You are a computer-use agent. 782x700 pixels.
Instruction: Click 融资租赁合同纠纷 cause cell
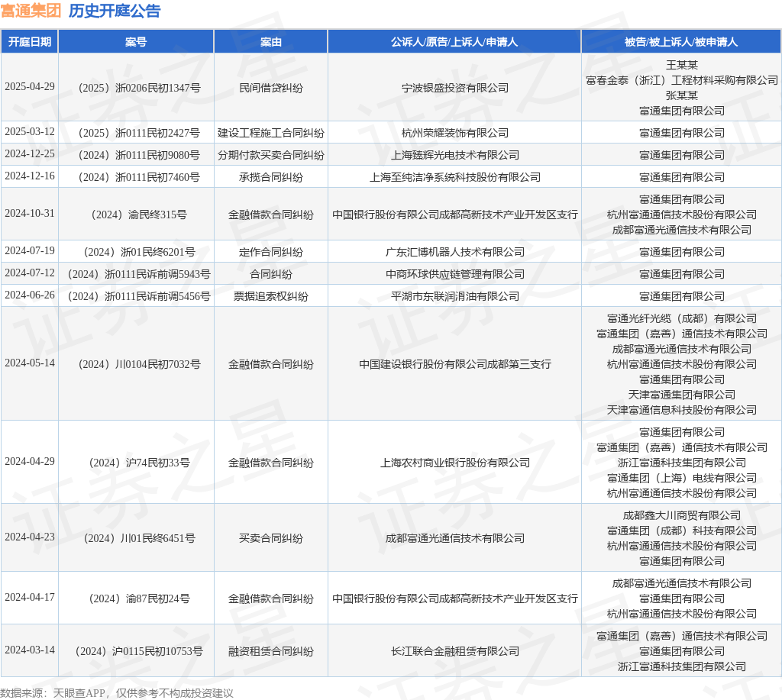point(271,651)
